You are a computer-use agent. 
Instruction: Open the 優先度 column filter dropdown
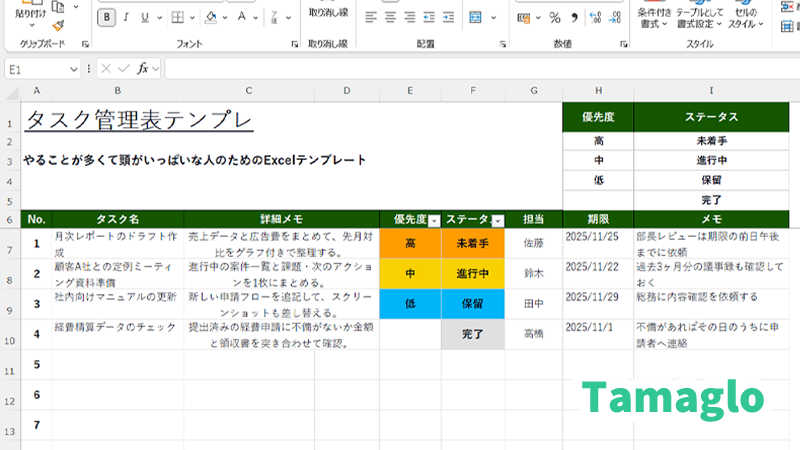click(433, 221)
